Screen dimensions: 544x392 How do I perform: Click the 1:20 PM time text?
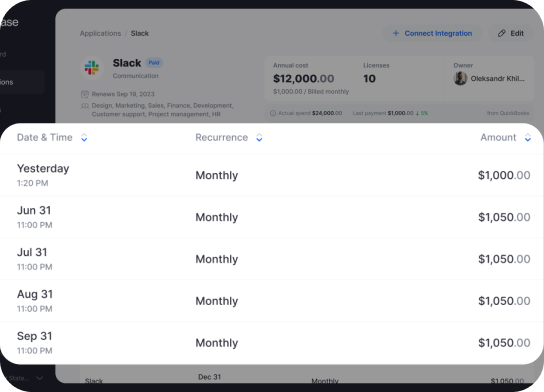point(33,183)
